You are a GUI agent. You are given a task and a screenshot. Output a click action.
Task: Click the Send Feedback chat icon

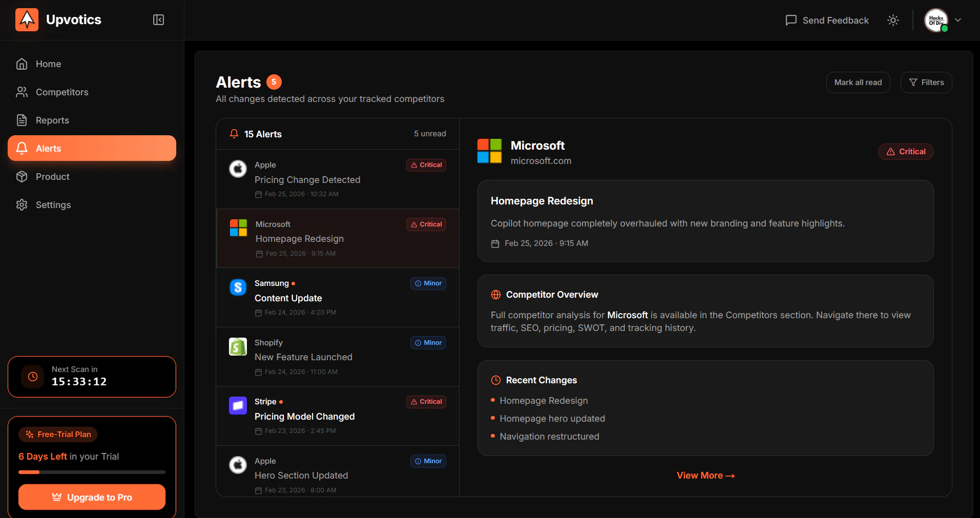click(x=791, y=20)
